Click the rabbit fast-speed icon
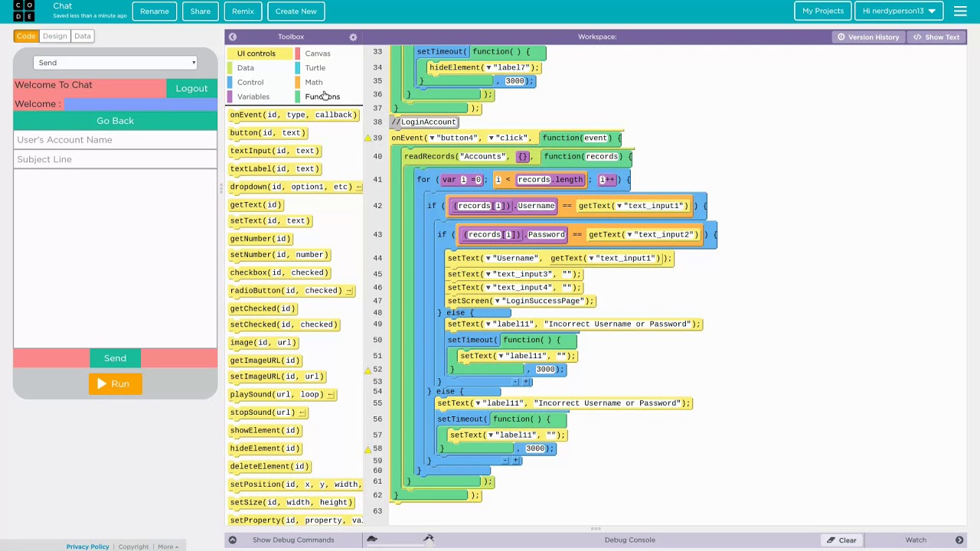This screenshot has width=980, height=551. coord(429,540)
